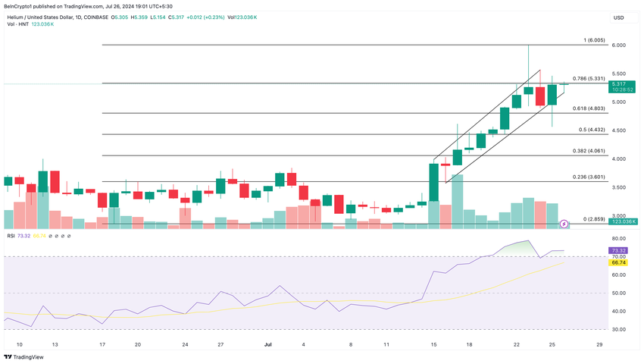This screenshot has height=364, width=644.
Task: Click the first empty value dot after RSI 66.74
Action: (x=50, y=236)
